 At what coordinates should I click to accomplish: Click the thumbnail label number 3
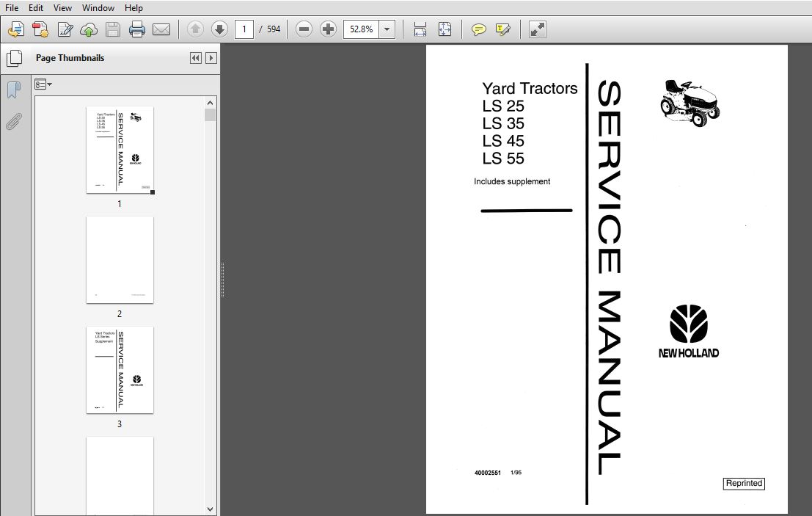(119, 424)
